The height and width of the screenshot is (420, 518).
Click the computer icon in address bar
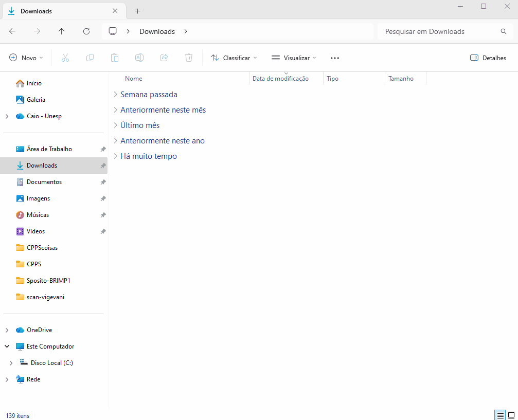click(x=113, y=31)
